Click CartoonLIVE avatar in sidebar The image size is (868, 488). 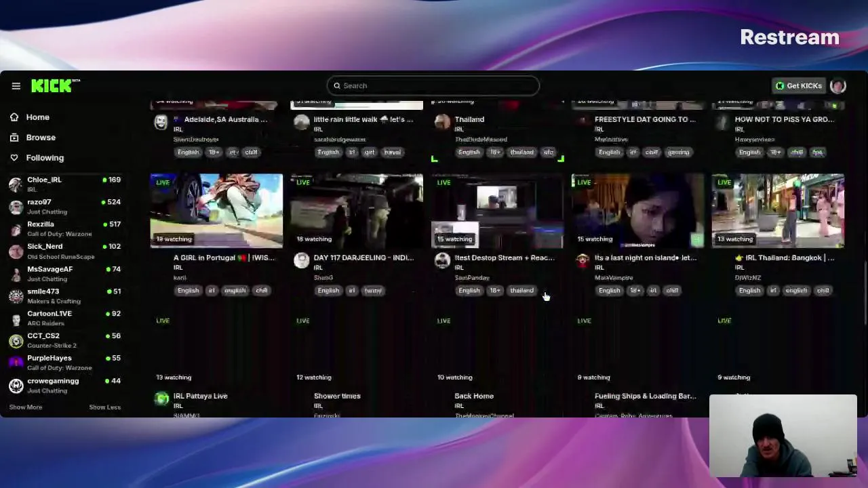pos(16,319)
